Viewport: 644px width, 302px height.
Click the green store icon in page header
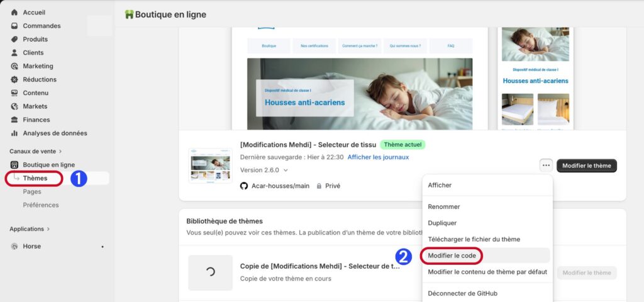pos(130,15)
